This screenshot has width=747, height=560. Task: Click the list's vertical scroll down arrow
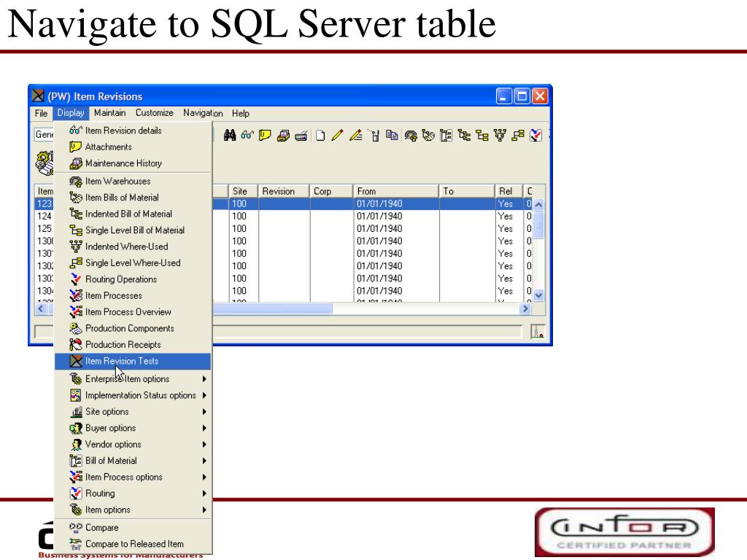tap(538, 295)
